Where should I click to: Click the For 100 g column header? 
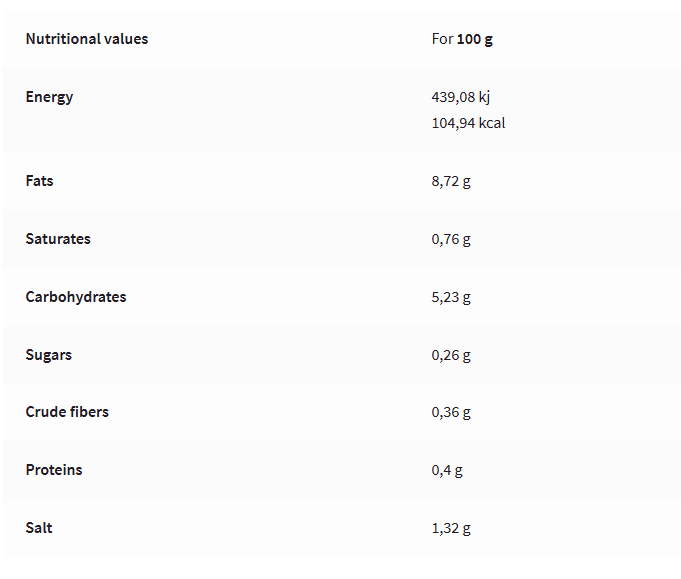pos(462,39)
